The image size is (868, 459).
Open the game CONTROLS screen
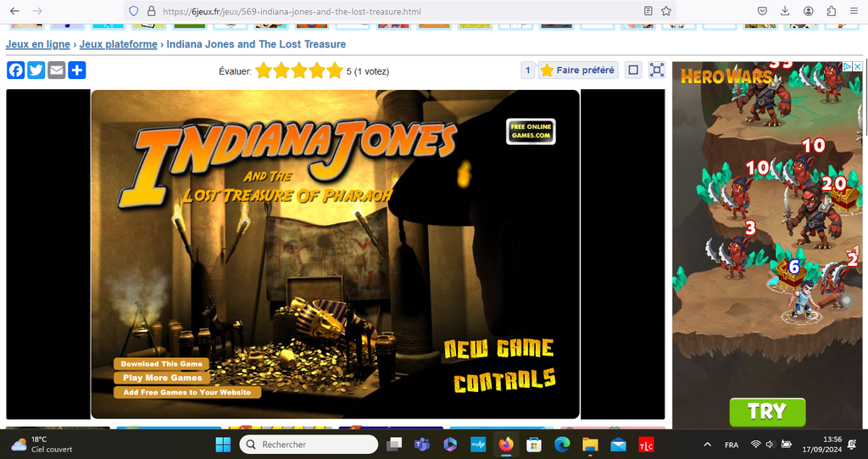coord(504,381)
